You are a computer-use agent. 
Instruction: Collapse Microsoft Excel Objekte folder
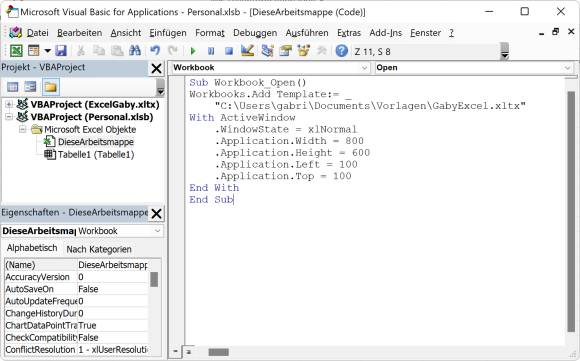23,129
